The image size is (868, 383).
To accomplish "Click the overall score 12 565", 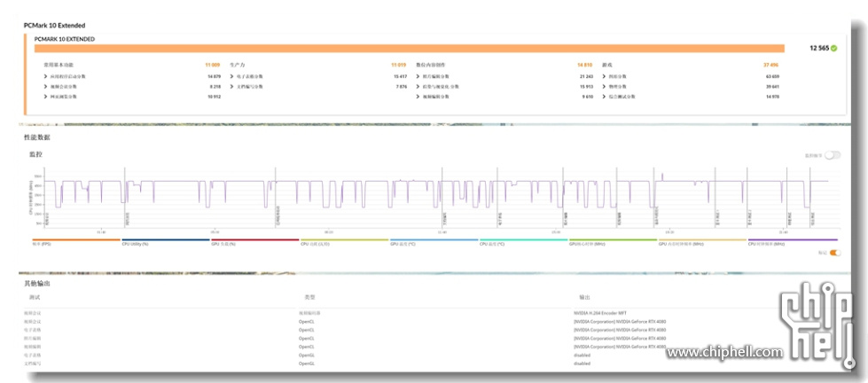I will (x=819, y=48).
